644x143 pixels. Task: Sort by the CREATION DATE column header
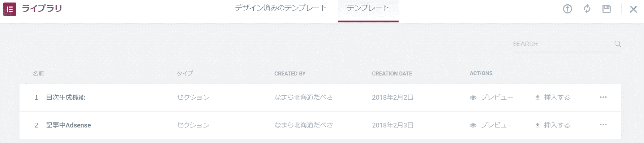point(392,74)
